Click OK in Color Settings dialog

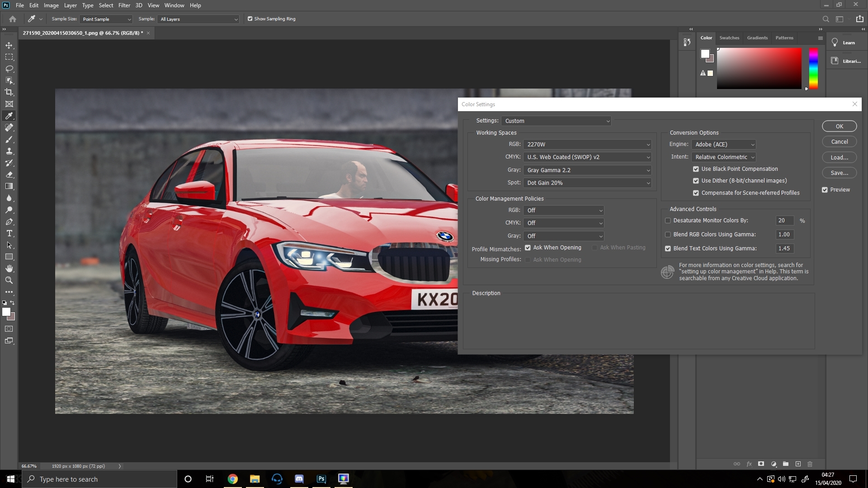pos(839,127)
